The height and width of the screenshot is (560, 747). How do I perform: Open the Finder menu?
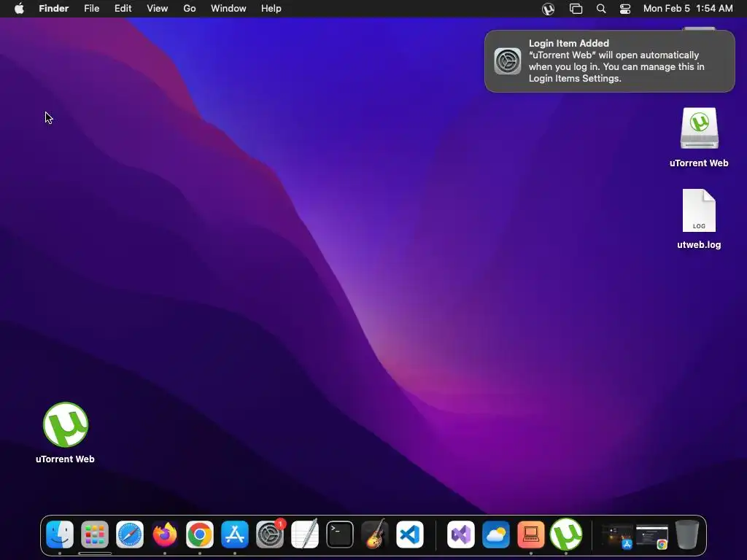(x=54, y=9)
